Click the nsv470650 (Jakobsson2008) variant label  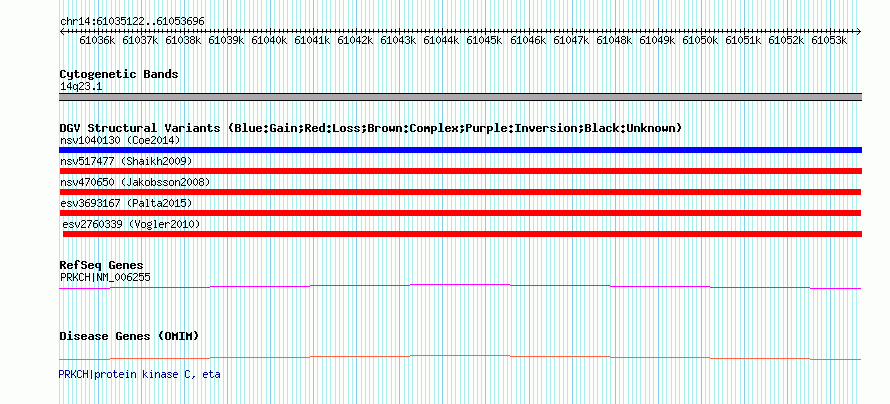pos(135,182)
